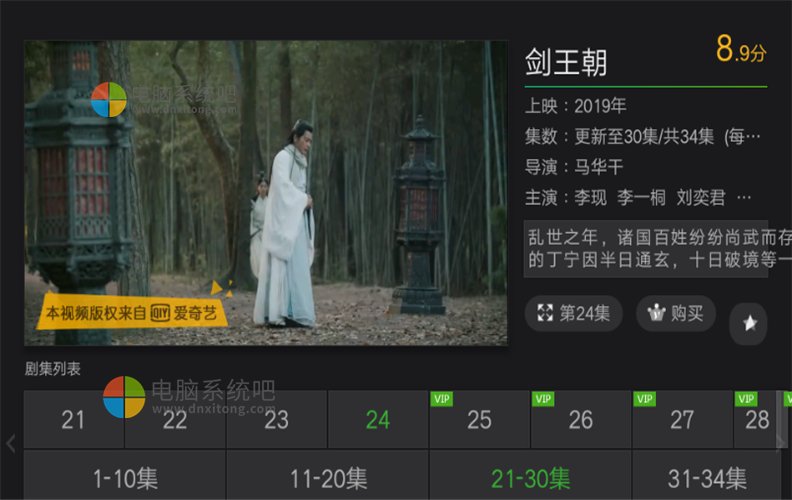The image size is (792, 500).
Task: Click the VIP badge on episode 27
Action: [645, 399]
